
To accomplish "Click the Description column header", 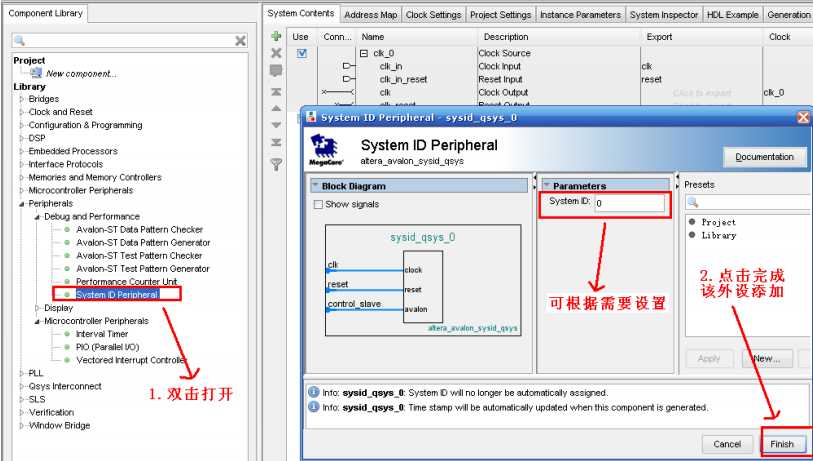I will (506, 37).
